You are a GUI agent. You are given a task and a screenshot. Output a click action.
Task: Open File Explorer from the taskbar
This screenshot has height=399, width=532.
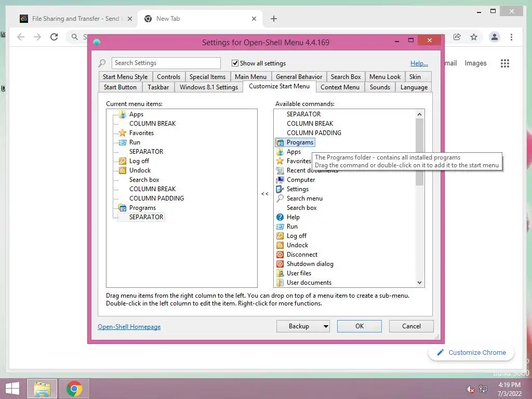point(42,389)
